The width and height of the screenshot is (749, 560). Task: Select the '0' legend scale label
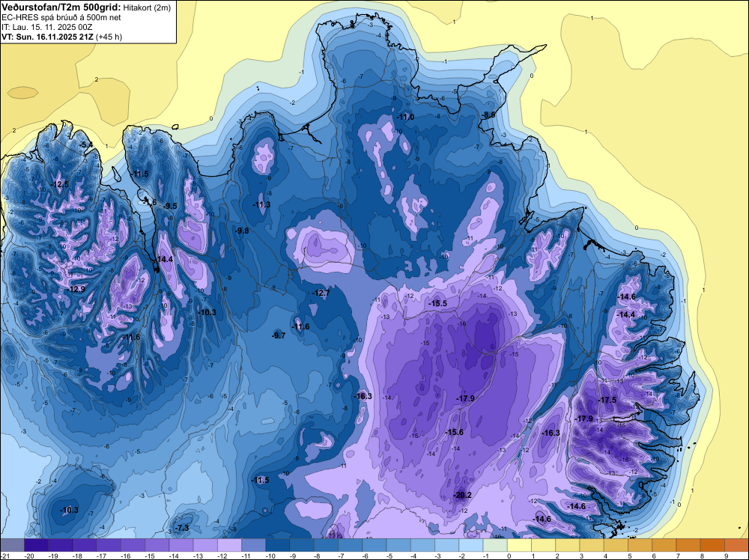click(x=509, y=556)
